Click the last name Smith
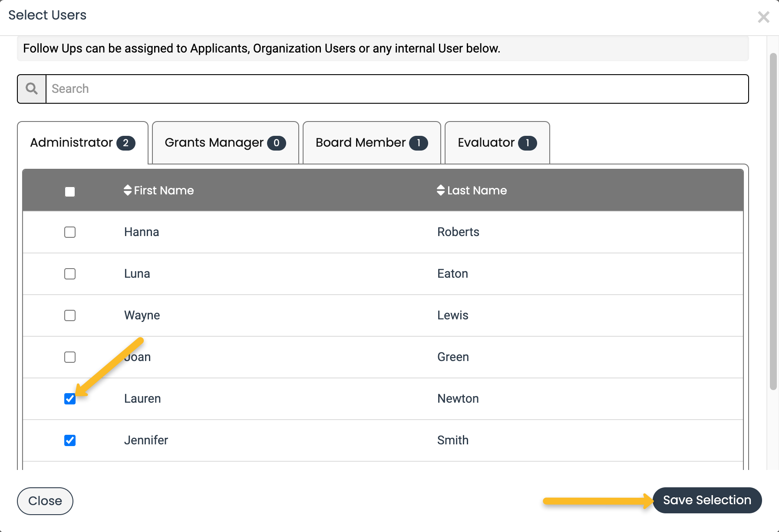The height and width of the screenshot is (532, 779). pyautogui.click(x=453, y=440)
